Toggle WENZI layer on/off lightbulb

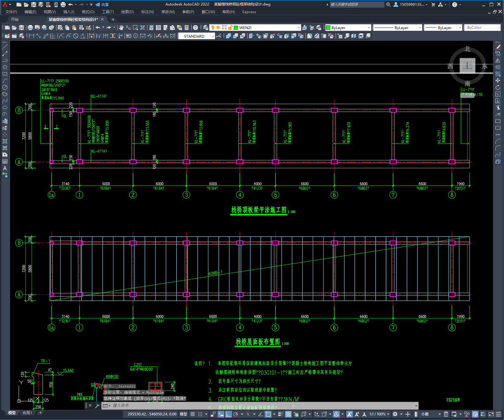pyautogui.click(x=213, y=28)
